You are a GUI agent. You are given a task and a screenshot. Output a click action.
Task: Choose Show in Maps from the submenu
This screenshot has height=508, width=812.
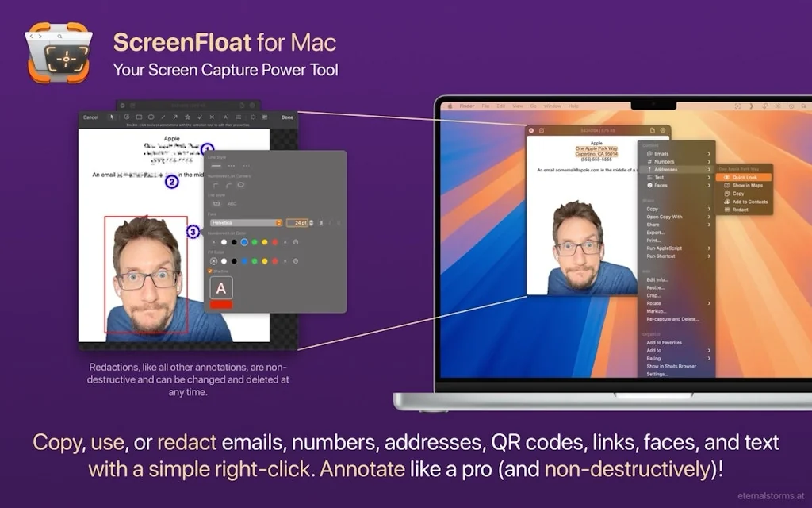tap(745, 186)
